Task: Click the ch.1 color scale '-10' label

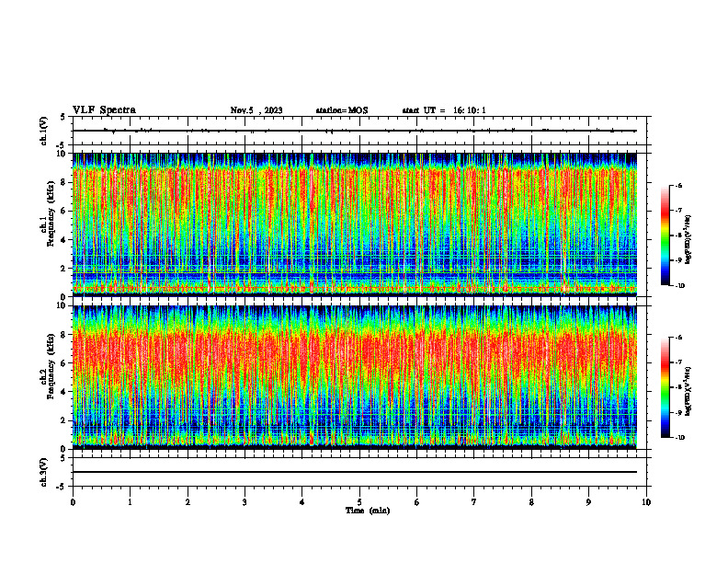Action: [679, 286]
